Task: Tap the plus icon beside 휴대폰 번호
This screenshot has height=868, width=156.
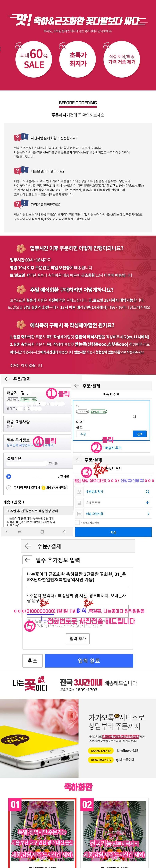Action: [147, 502]
